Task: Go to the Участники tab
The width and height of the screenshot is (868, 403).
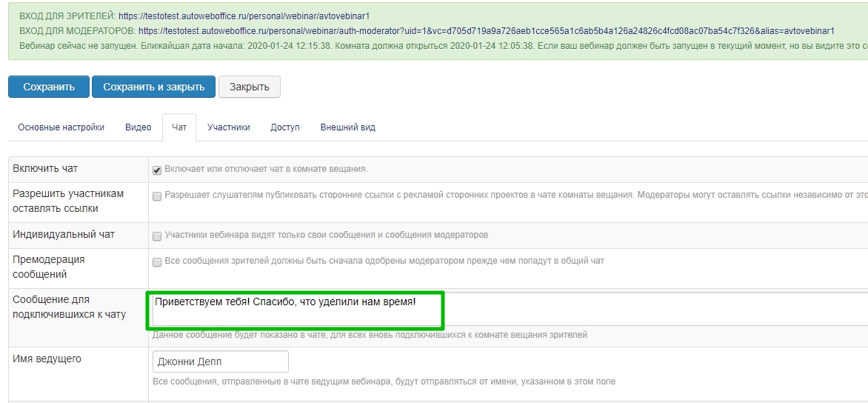Action: [x=228, y=127]
